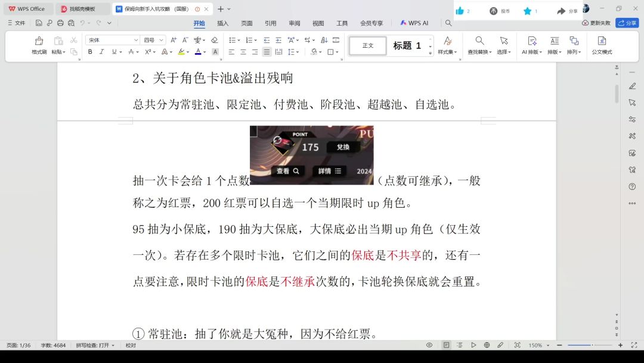Click the Format Painter (格式刷) icon

(39, 45)
